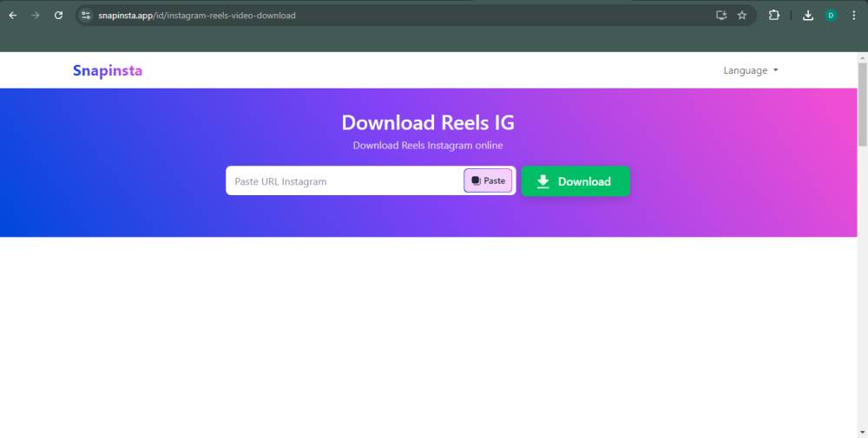Image resolution: width=868 pixels, height=438 pixels.
Task: Select the 'Download Reels IG' heading text
Action: 428,122
